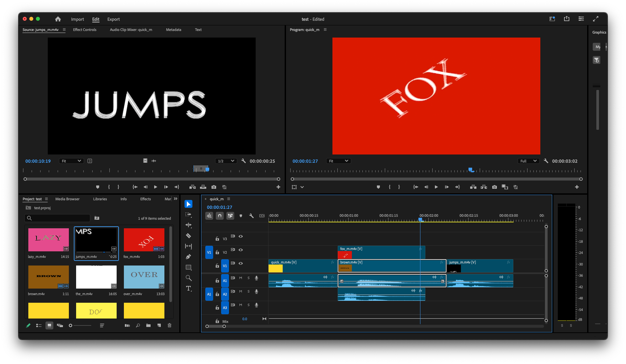Screen dimensions: 626x364
Task: Export frame from the Program monitor
Action: 495,187
